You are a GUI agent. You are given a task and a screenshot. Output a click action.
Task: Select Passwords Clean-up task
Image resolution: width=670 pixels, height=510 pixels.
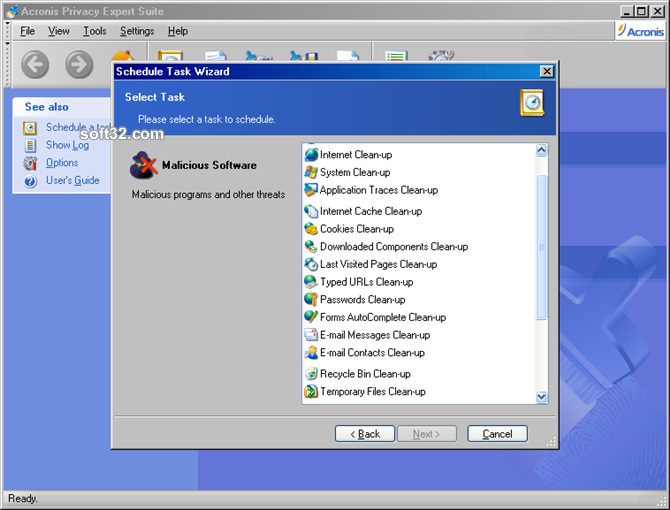[362, 299]
